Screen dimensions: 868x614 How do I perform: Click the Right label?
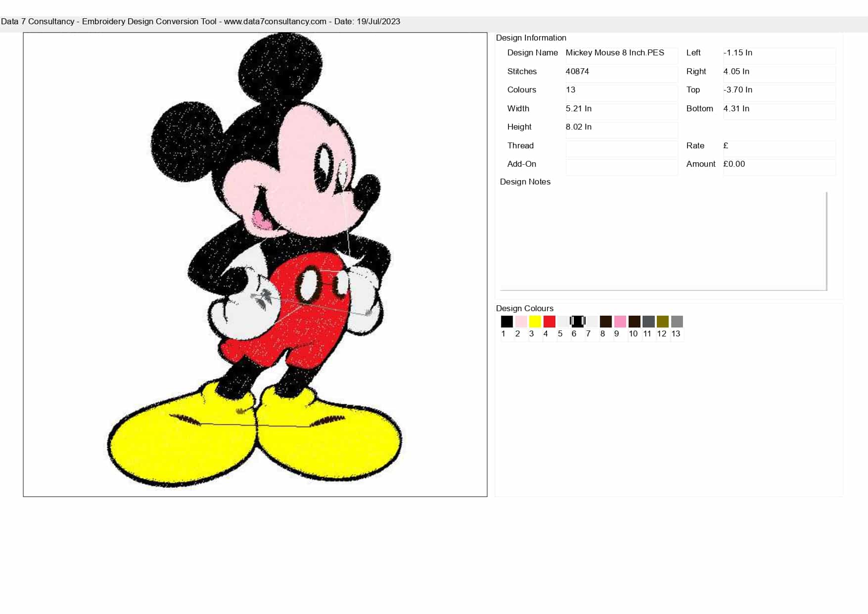pos(696,71)
